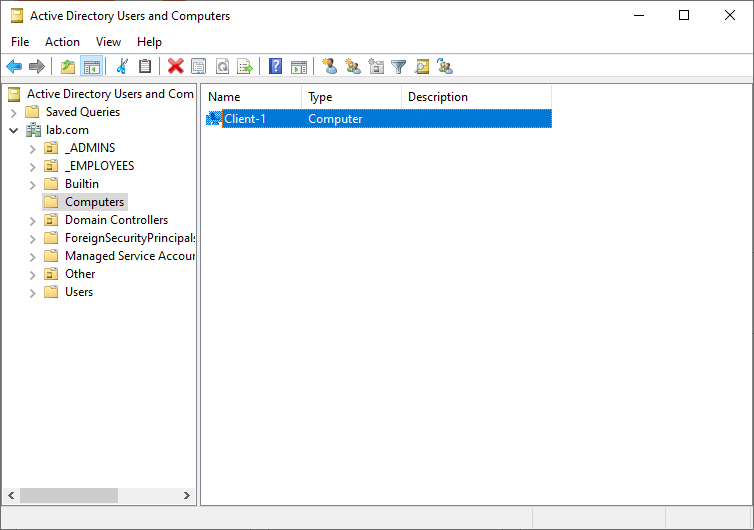Image resolution: width=754 pixels, height=530 pixels.
Task: Open Help with question mark icon
Action: click(x=276, y=66)
